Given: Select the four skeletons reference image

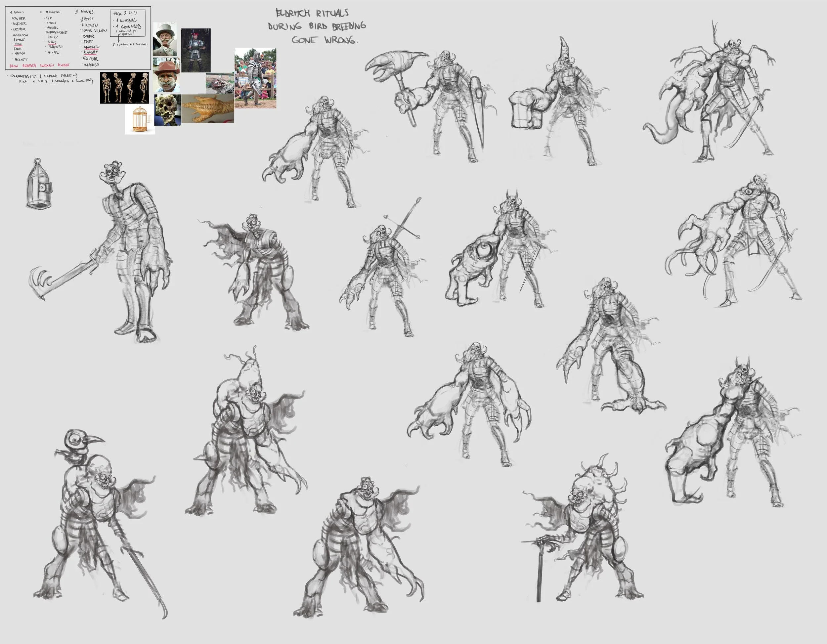Looking at the screenshot, I should tap(125, 88).
